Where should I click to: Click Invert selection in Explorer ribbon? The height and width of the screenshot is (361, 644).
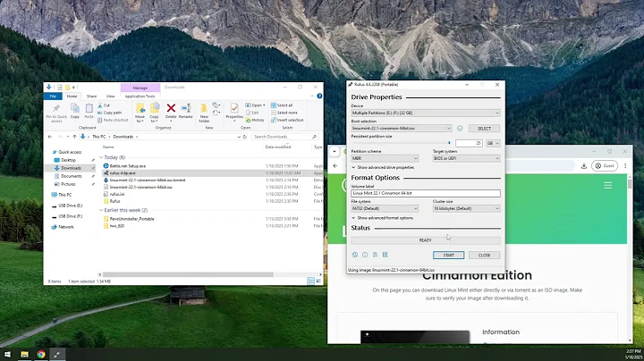(287, 121)
